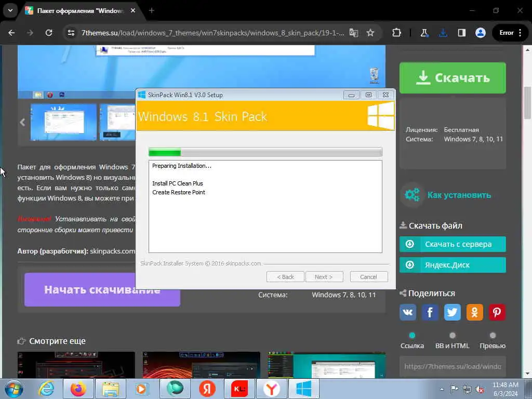This screenshot has width=532, height=399.
Task: Open the network tray icon
Action: (x=467, y=389)
